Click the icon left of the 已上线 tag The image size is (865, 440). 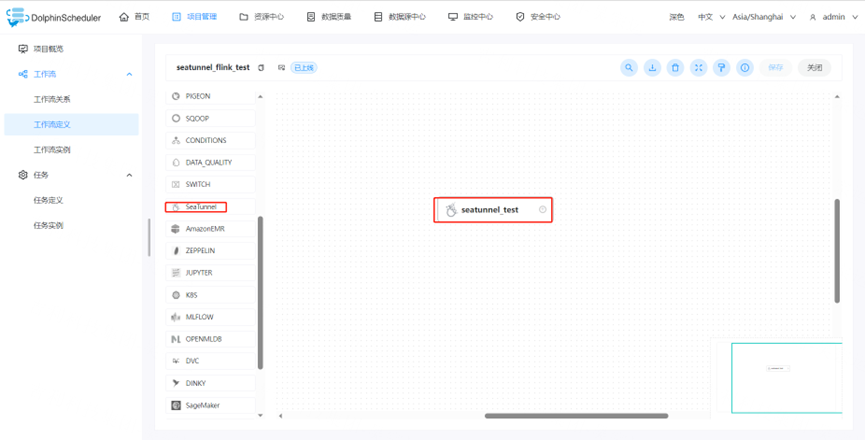(281, 68)
